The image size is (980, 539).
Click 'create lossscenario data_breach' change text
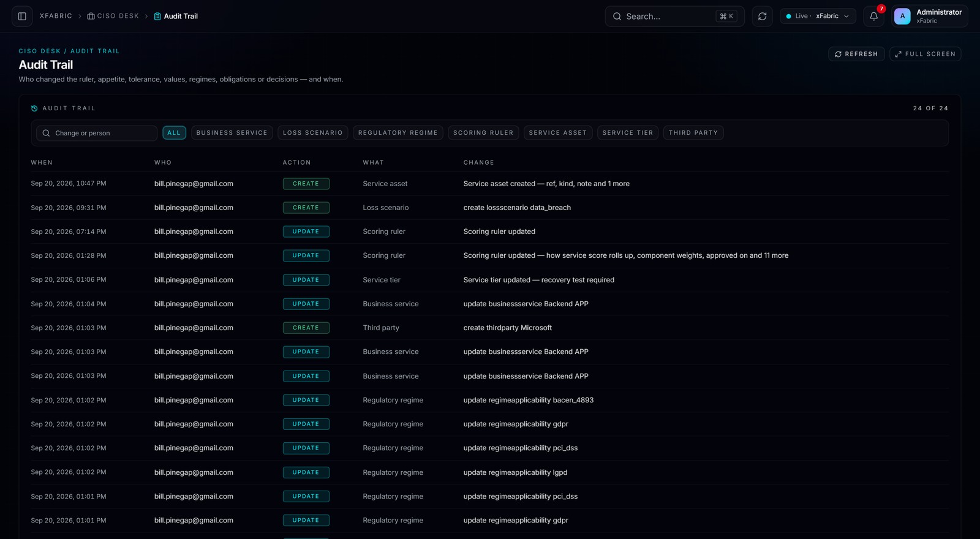[517, 208]
